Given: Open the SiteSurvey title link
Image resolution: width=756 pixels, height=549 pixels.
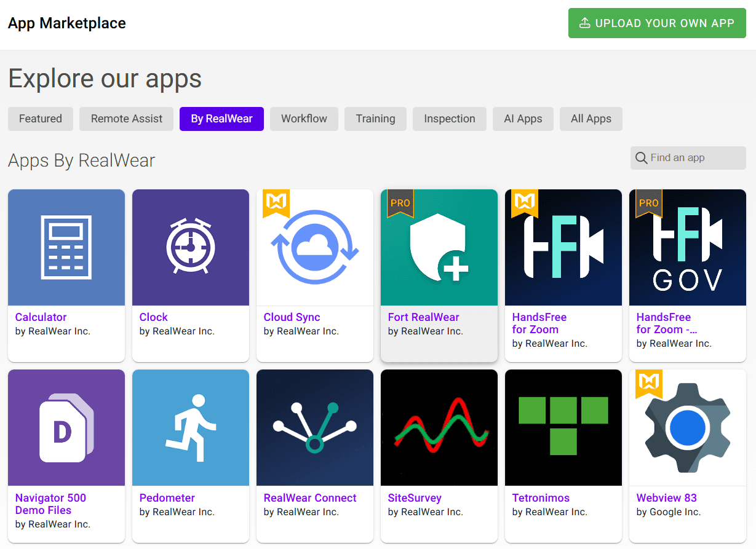Looking at the screenshot, I should [x=415, y=498].
